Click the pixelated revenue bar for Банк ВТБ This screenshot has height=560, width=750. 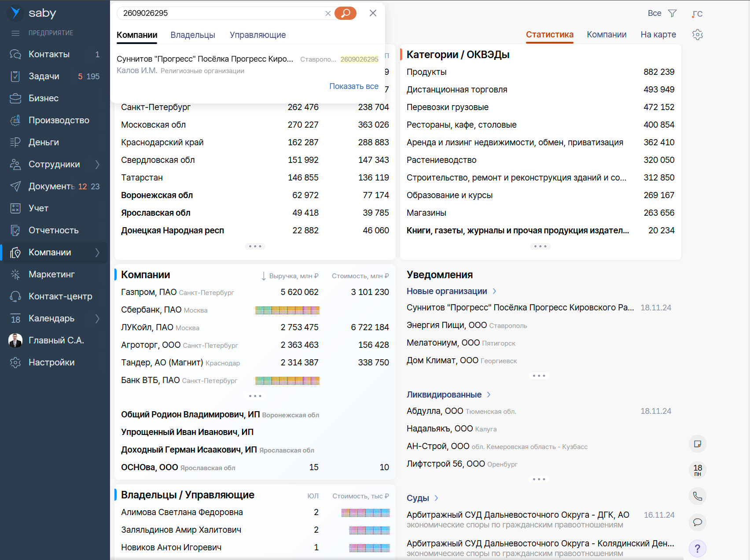click(x=287, y=380)
